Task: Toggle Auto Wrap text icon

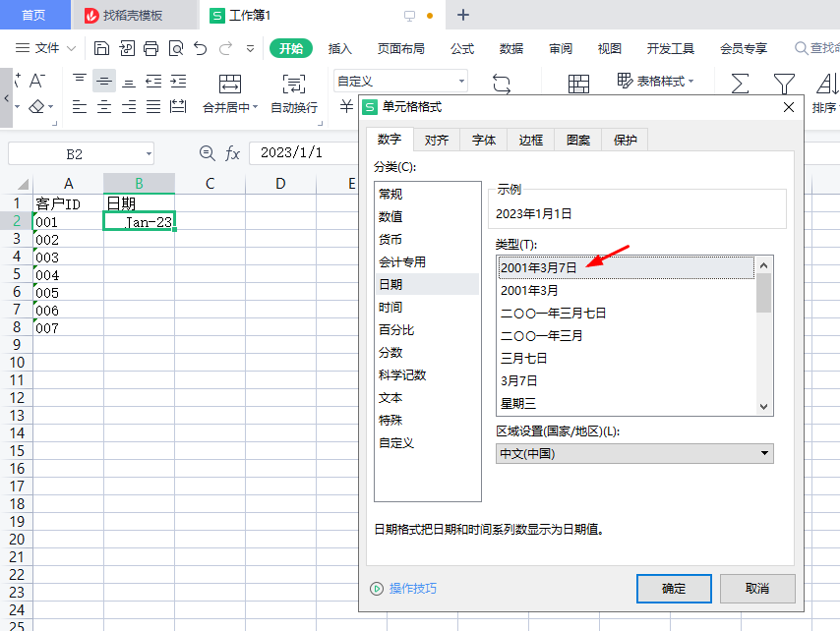Action: click(293, 84)
